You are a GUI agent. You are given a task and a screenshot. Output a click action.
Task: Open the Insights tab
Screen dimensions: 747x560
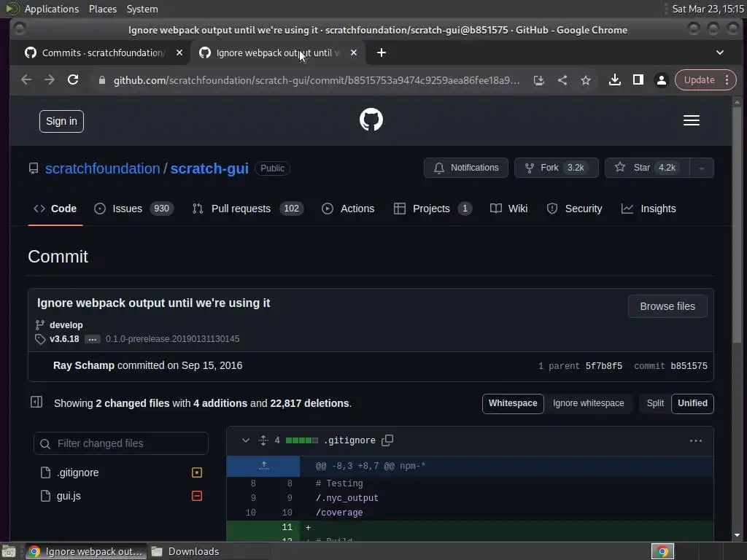tap(649, 209)
